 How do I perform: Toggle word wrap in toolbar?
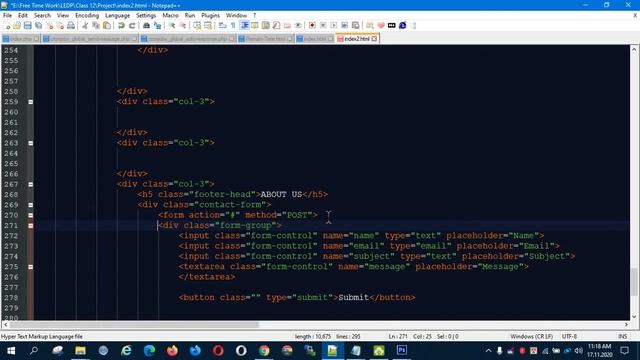(x=222, y=25)
